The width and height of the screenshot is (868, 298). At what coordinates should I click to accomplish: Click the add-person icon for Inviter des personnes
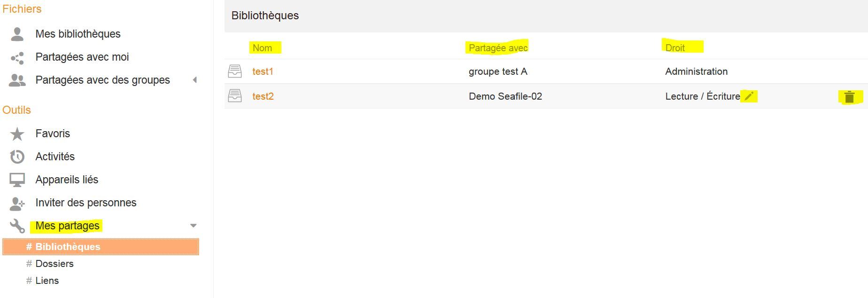tap(17, 203)
